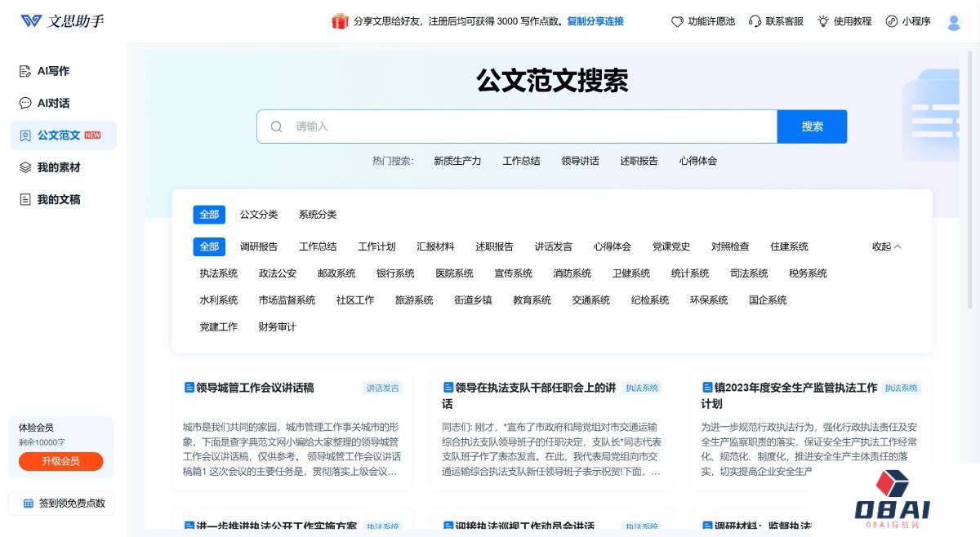The width and height of the screenshot is (980, 537).
Task: Click 复制分享连接 link
Action: click(x=595, y=21)
